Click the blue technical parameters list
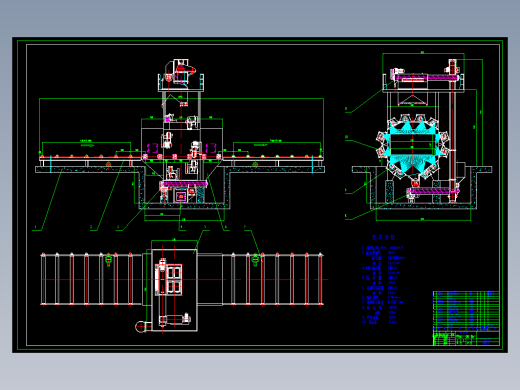 (x=384, y=285)
